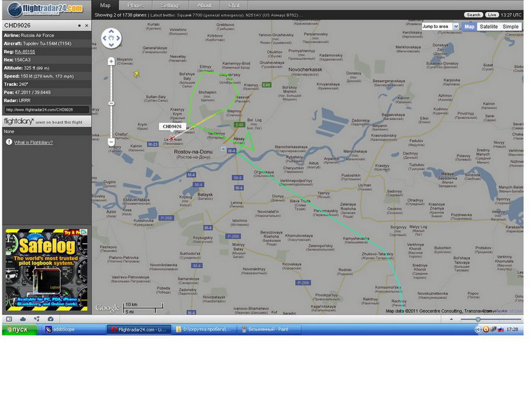Click the map zoom out minus button
This screenshot has width=532, height=399.
111,142
